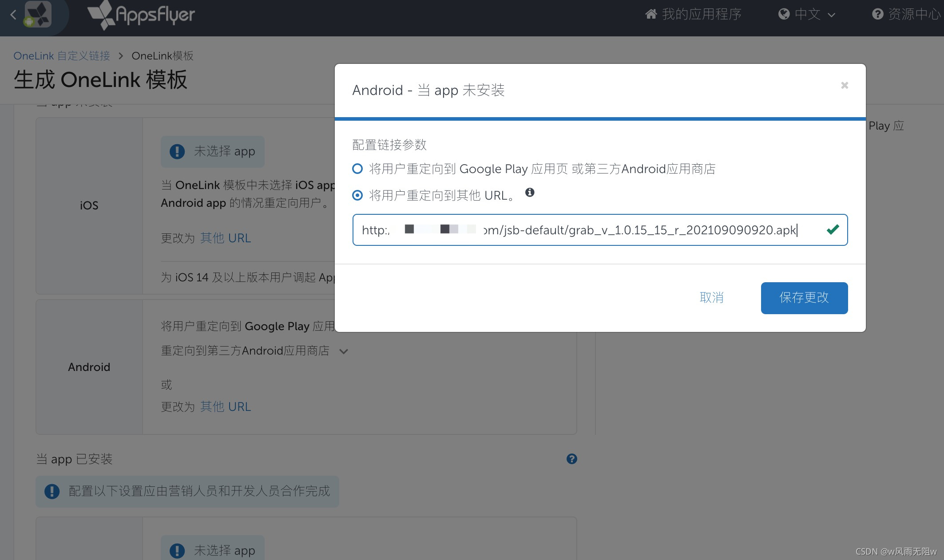Select 将用户重定向到其他 URL radio option
The height and width of the screenshot is (560, 944).
pyautogui.click(x=357, y=195)
